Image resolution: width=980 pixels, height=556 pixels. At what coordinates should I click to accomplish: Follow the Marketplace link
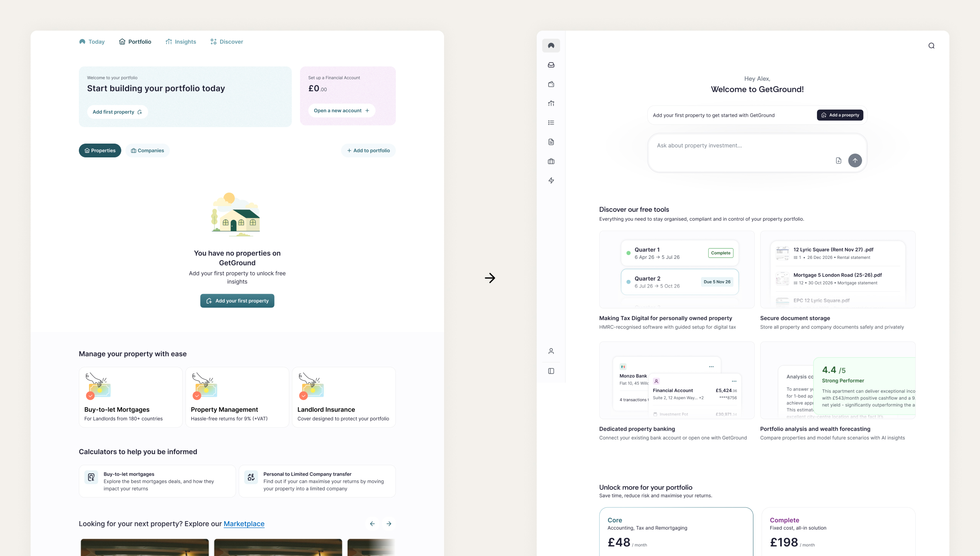click(x=244, y=523)
